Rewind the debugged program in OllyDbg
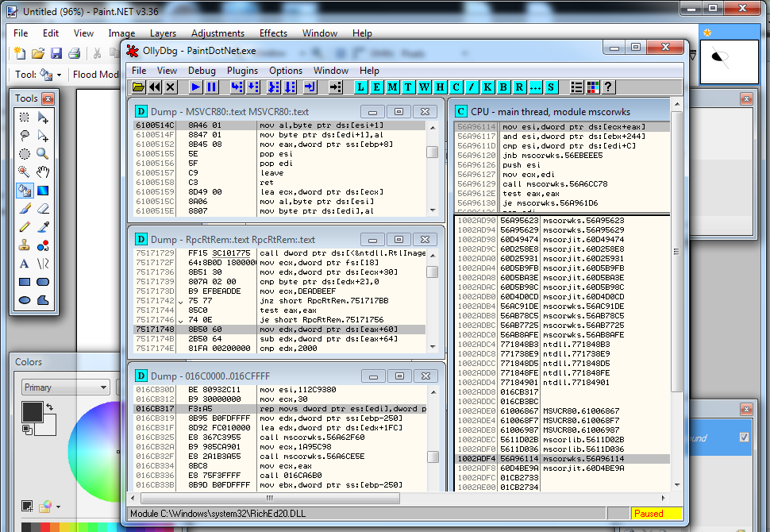 pyautogui.click(x=155, y=87)
